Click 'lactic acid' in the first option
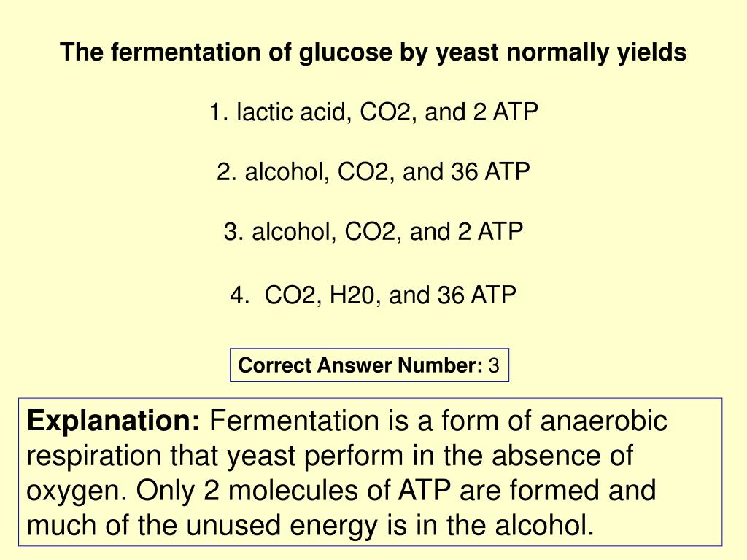Screen dimensions: 747x560 [x=290, y=112]
